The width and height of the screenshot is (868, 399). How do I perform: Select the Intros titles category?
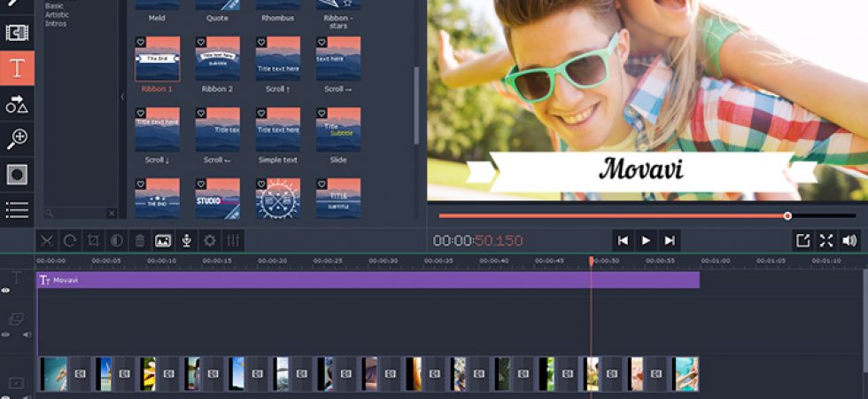click(56, 24)
